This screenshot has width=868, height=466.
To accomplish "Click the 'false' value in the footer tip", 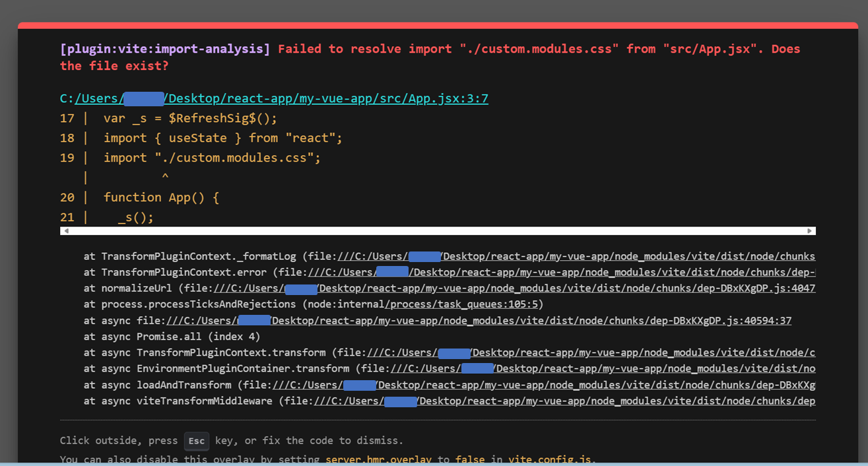I will click(469, 459).
